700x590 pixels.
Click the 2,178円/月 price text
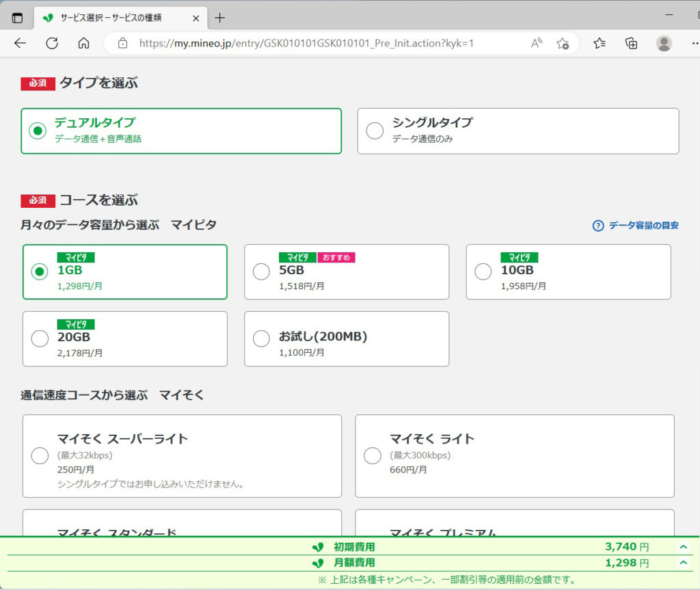80,353
